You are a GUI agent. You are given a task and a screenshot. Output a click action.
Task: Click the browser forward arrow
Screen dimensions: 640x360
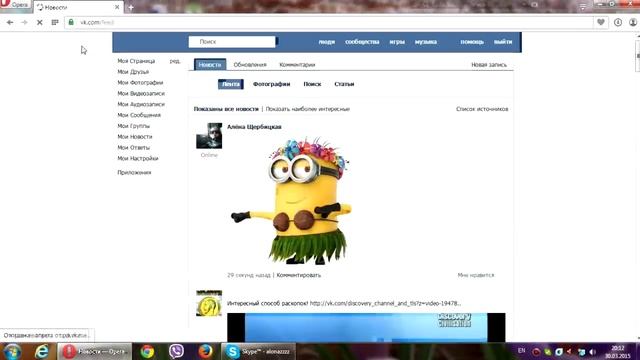pyautogui.click(x=24, y=22)
